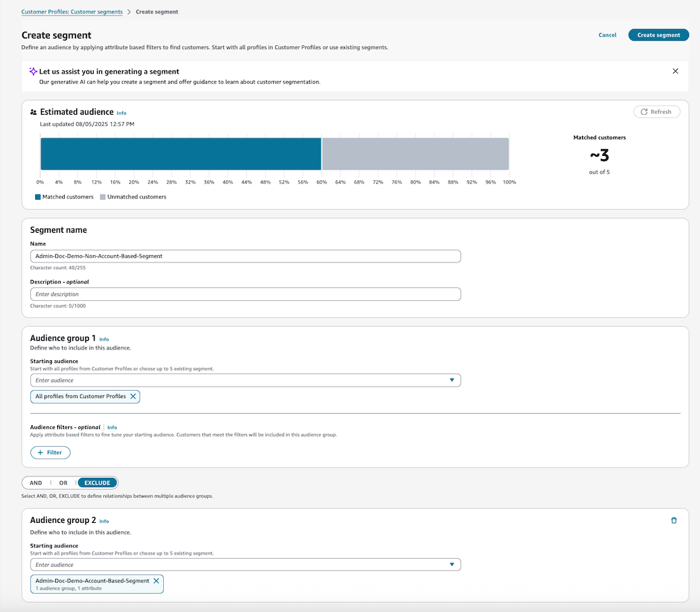700x612 pixels.
Task: Click the Description text field
Action: [245, 294]
